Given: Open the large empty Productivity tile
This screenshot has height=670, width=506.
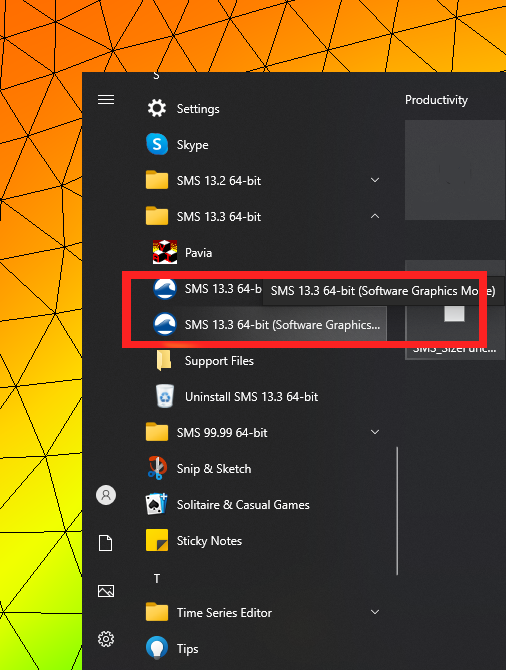Looking at the screenshot, I should pos(455,170).
